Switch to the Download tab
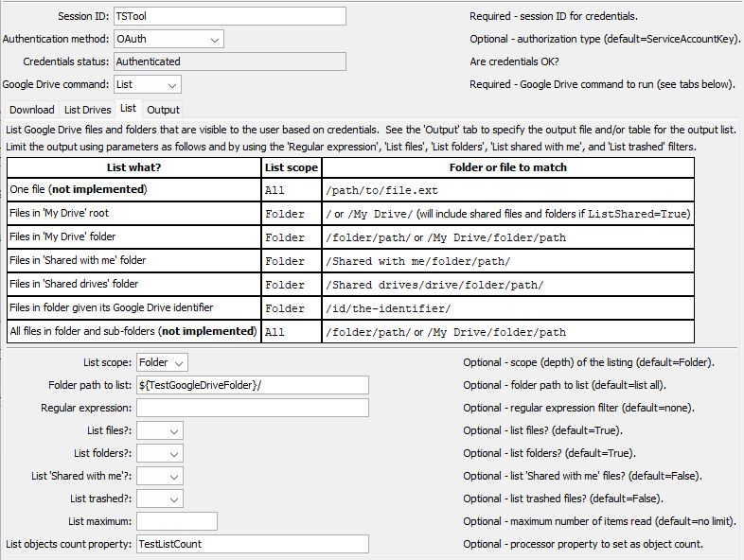Viewport: 744px width, 560px height. [32, 110]
